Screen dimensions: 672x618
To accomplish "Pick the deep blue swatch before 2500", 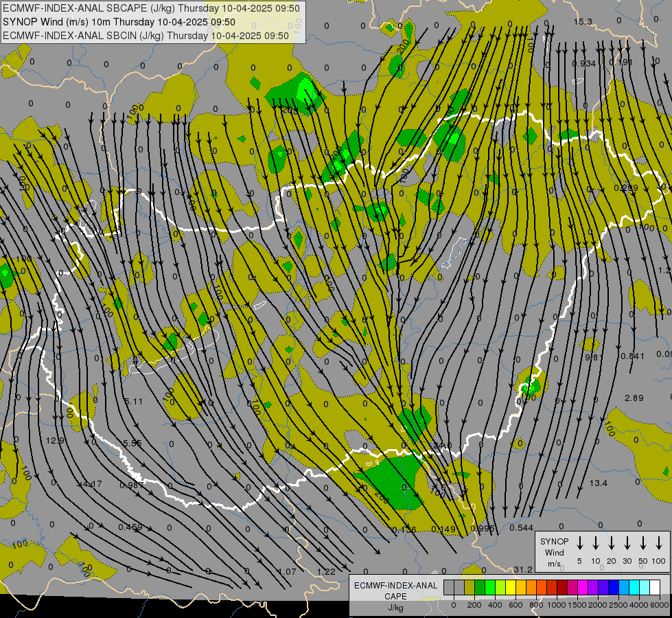I will coord(613,588).
